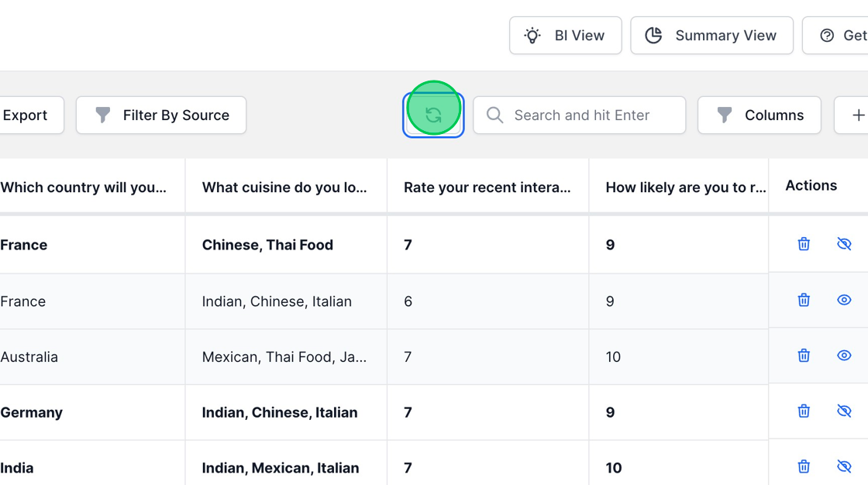This screenshot has height=485, width=868.
Task: Click the highlighted refresh responses icon
Action: 433,114
